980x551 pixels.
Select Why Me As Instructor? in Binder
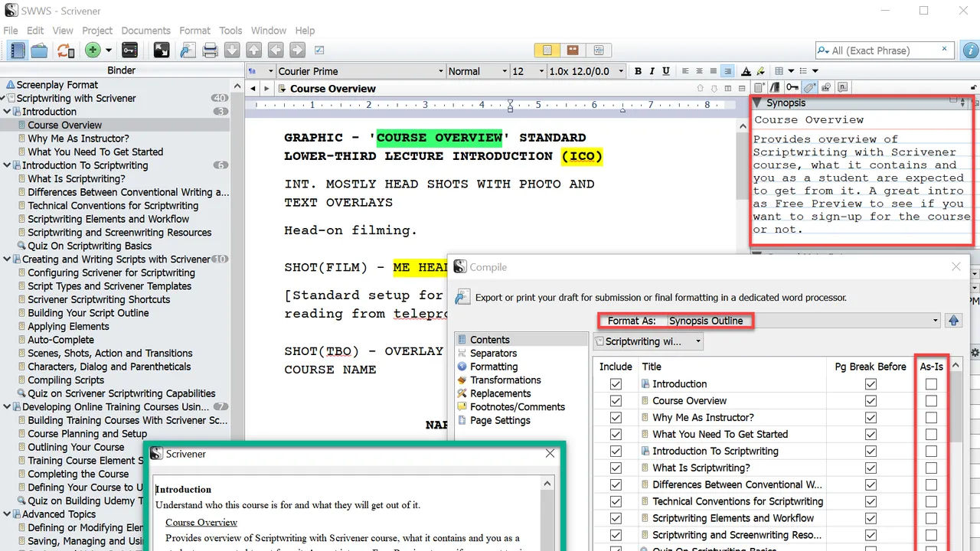tap(78, 139)
